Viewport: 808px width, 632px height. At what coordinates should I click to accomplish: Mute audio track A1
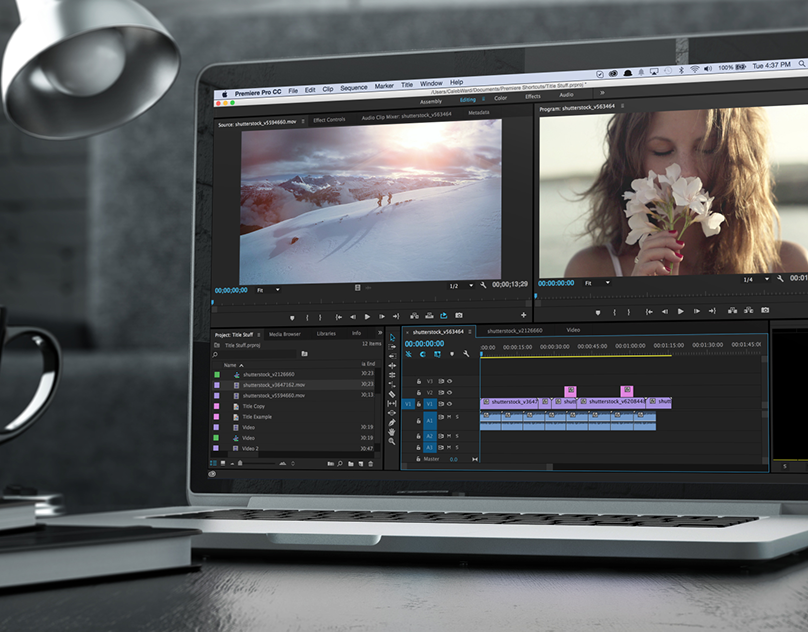[x=449, y=417]
